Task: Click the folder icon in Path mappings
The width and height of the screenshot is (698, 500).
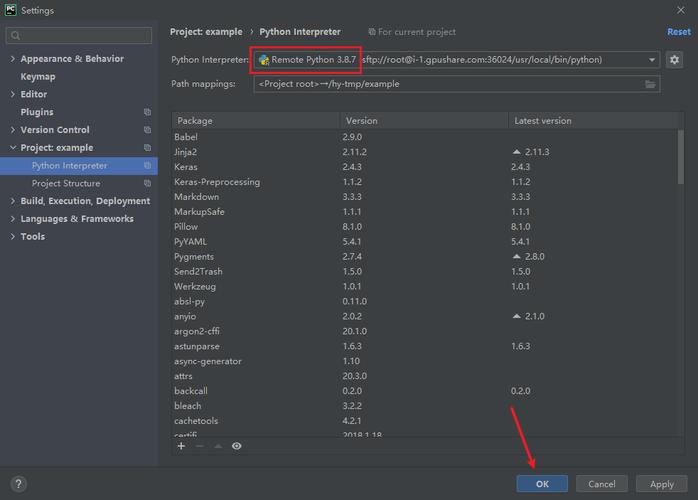Action: pyautogui.click(x=650, y=84)
